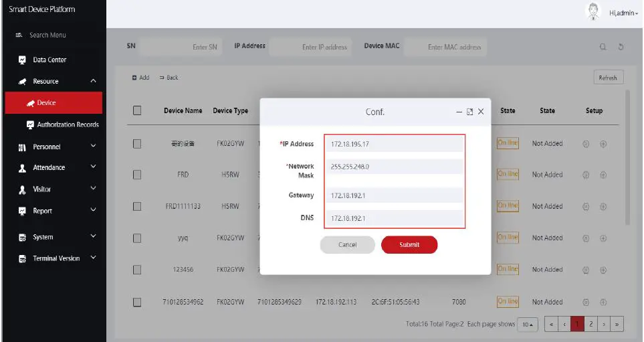The image size is (644, 342).
Task: Click the Enter MAC address field
Action: tap(445, 47)
